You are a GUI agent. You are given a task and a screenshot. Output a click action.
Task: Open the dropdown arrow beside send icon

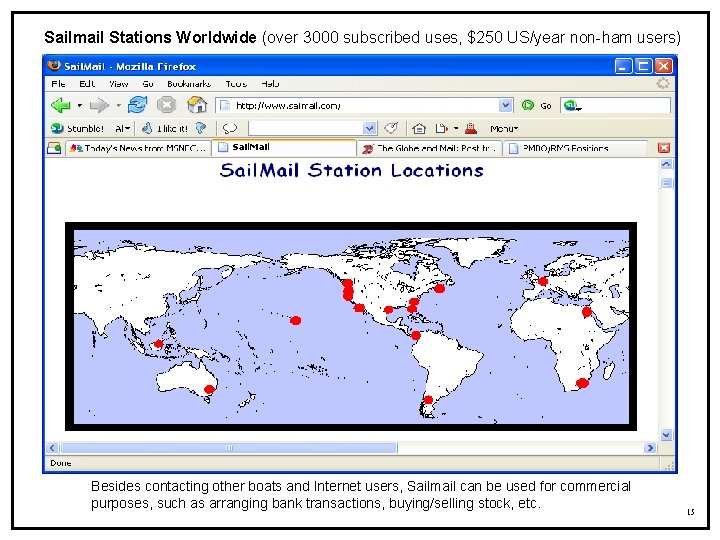pyautogui.click(x=456, y=129)
